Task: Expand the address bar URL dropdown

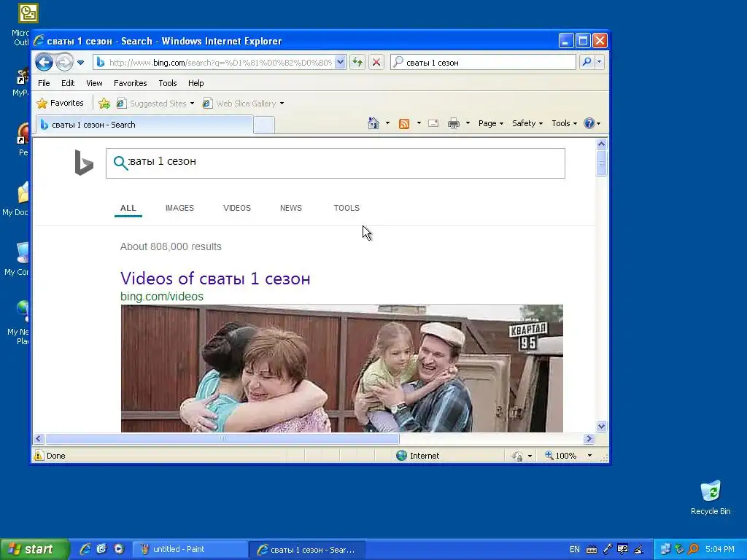Action: 340,63
